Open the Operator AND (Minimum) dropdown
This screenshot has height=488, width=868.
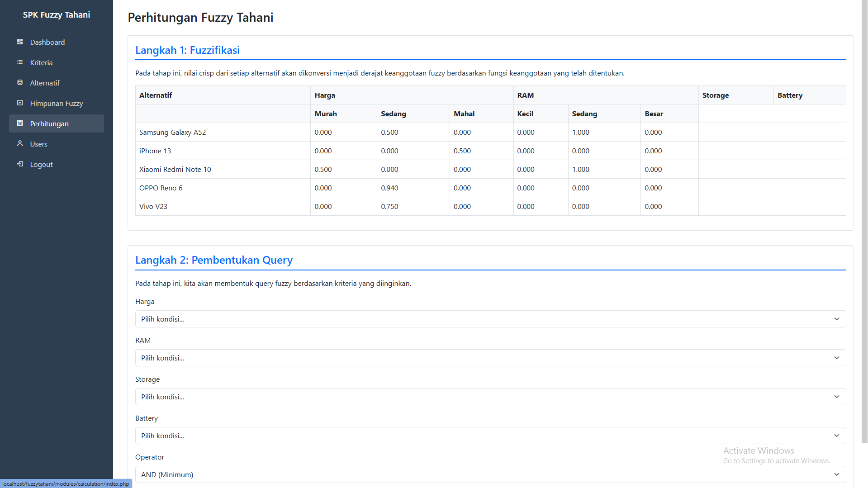pos(490,474)
